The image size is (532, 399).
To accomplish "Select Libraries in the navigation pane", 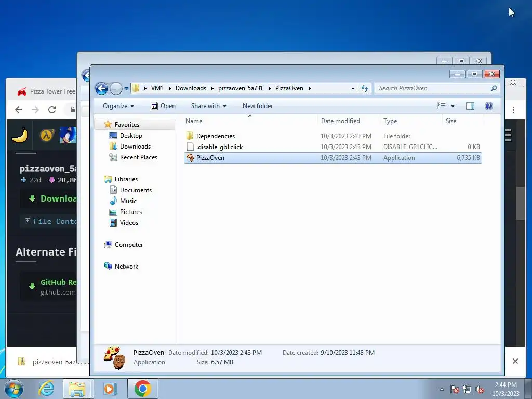I will click(126, 179).
